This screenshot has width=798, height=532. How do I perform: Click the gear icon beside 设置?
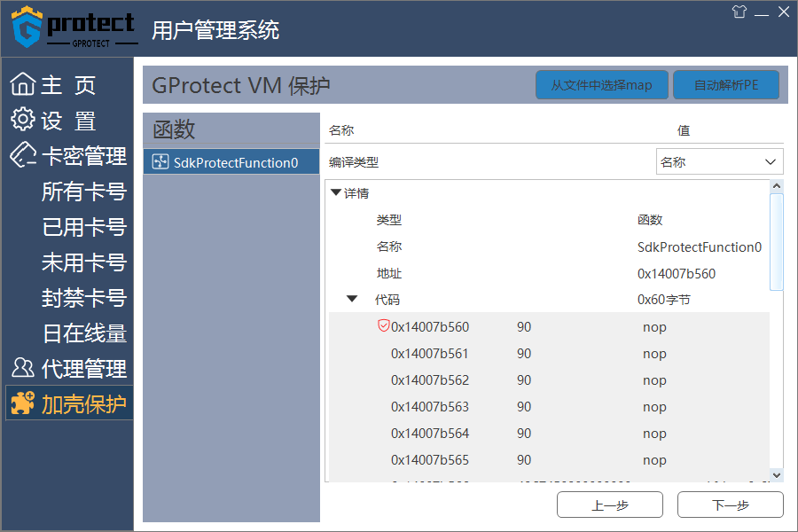tap(23, 120)
